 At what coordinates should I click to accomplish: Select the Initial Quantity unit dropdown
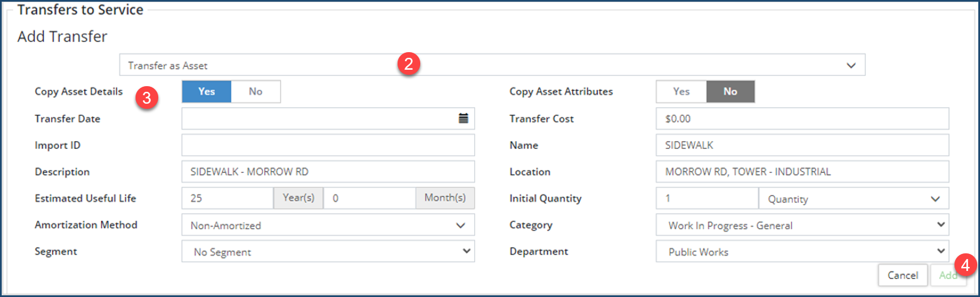point(853,198)
